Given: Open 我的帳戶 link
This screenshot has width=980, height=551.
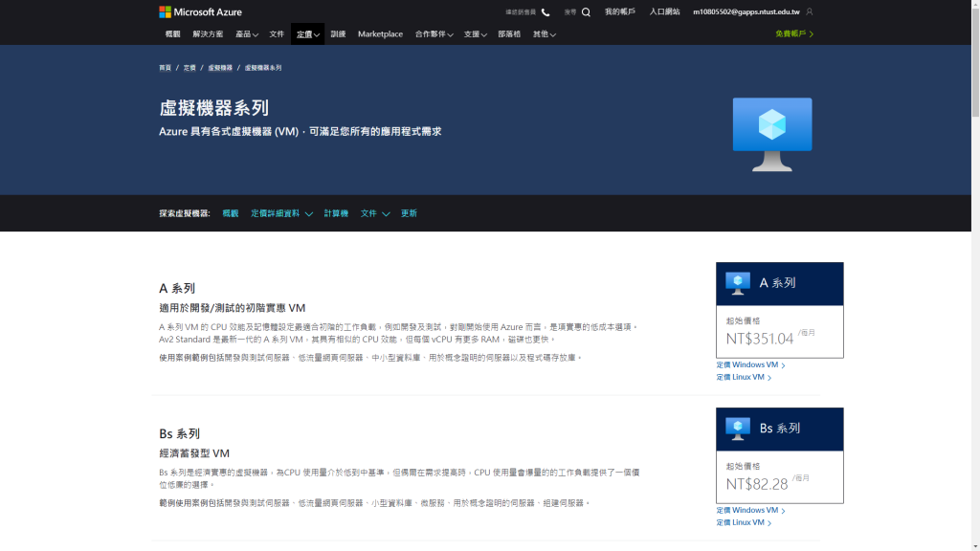Looking at the screenshot, I should point(620,11).
